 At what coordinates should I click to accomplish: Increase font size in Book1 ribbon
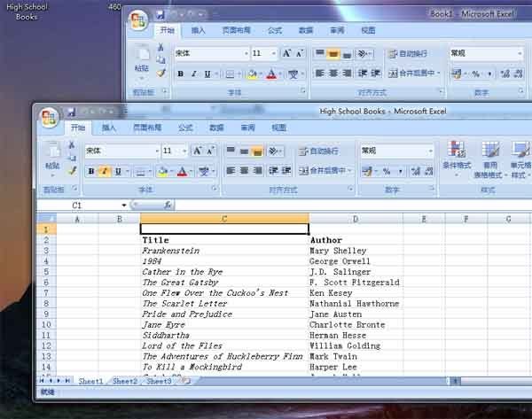(x=286, y=53)
